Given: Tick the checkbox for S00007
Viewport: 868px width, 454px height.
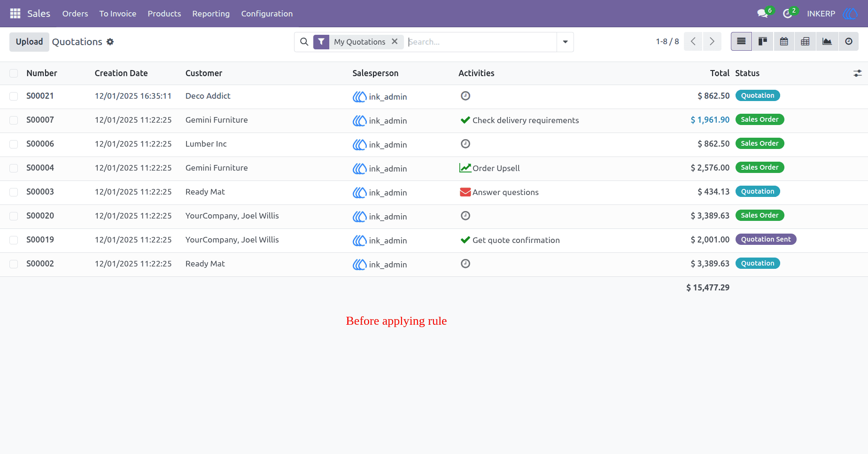Looking at the screenshot, I should click(14, 120).
